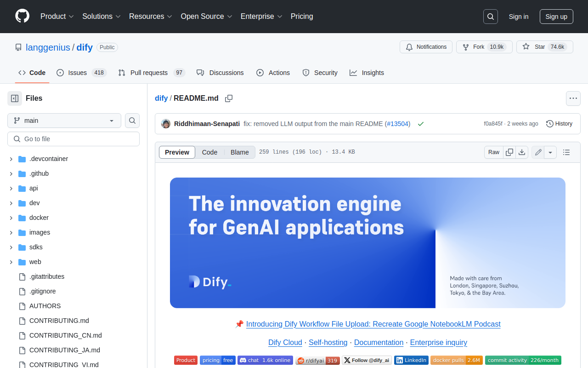The image size is (588, 368).
Task: Switch file view to Code
Action: (x=209, y=152)
